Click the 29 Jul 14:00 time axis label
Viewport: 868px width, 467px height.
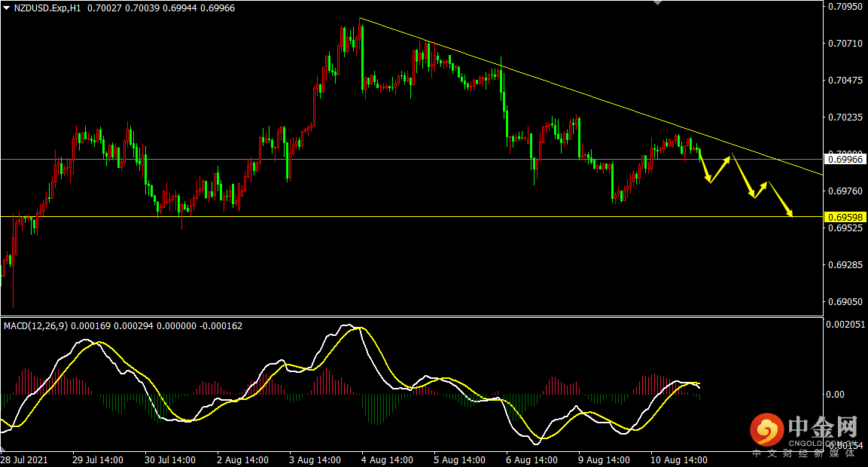97,459
